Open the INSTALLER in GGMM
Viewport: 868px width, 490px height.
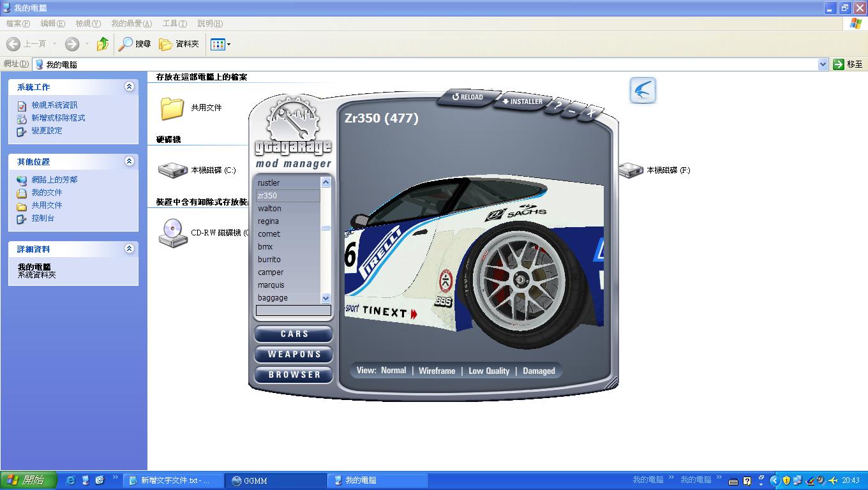[523, 101]
